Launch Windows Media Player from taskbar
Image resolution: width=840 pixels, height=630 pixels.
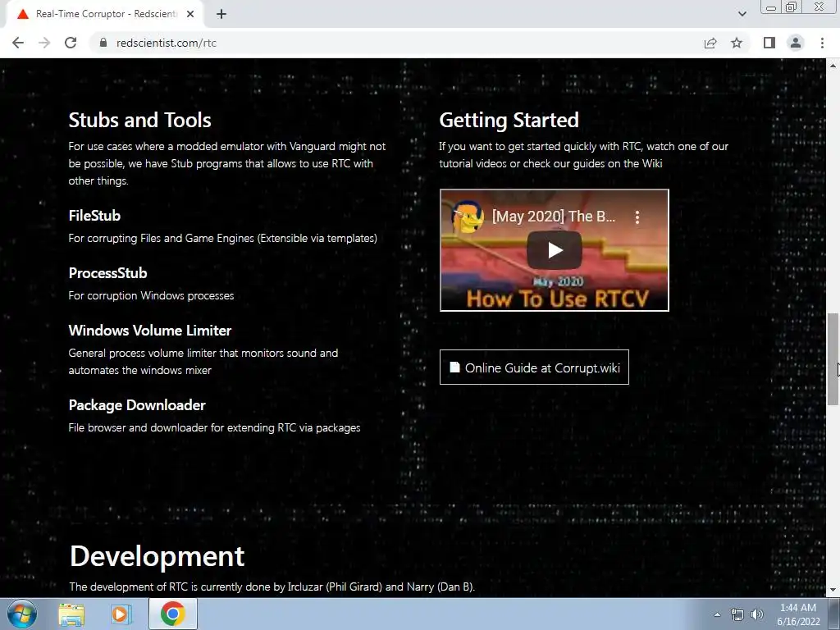[121, 614]
